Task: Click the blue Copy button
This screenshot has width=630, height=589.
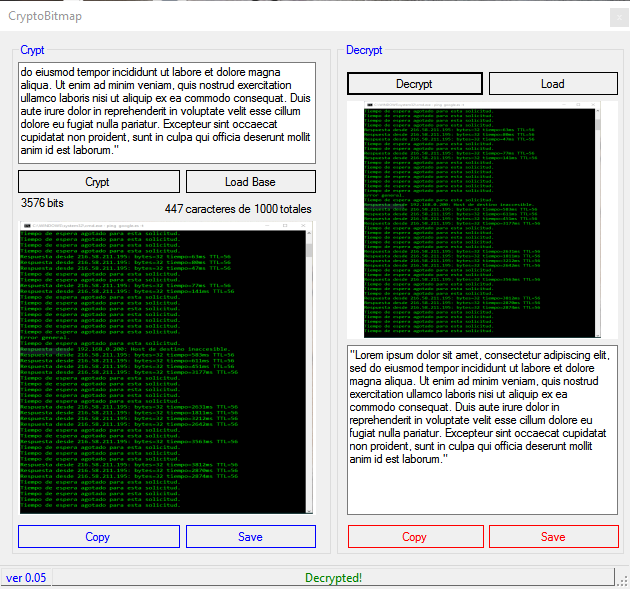Action: [x=99, y=536]
